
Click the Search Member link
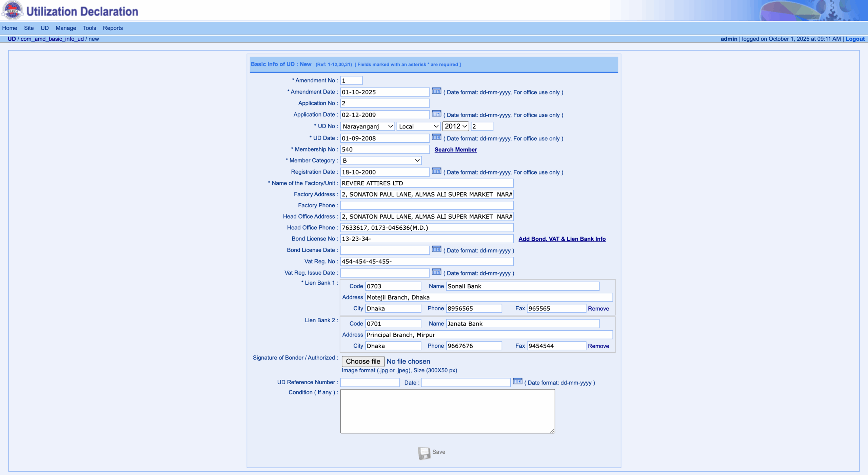pos(455,150)
